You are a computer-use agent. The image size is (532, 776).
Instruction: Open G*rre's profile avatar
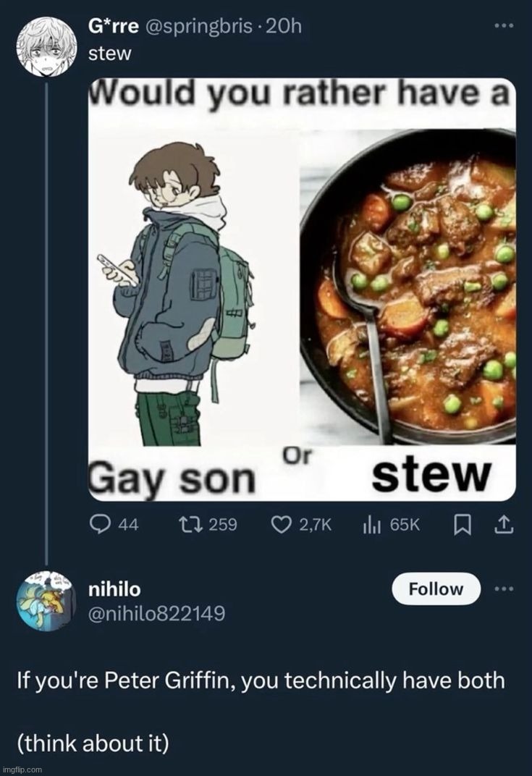pyautogui.click(x=45, y=46)
